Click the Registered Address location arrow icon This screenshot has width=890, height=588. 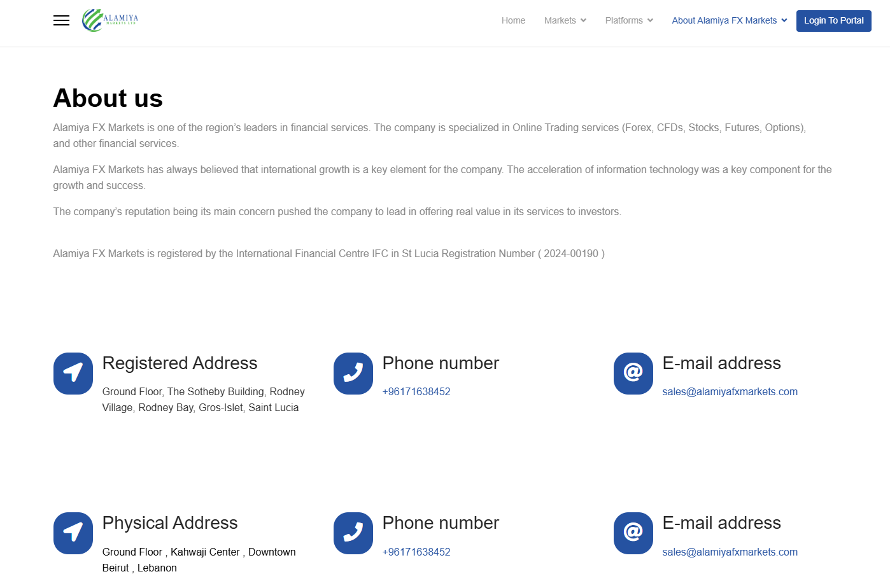73,374
